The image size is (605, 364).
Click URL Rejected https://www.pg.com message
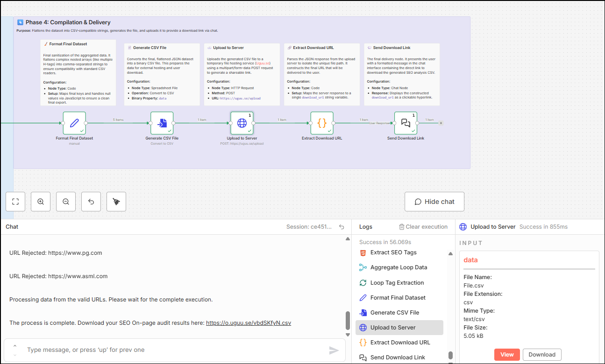(56, 253)
